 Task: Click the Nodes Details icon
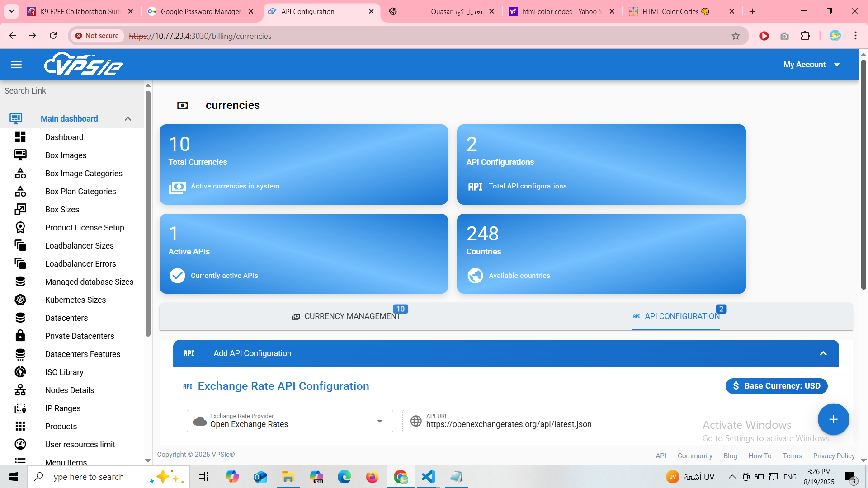tap(20, 390)
